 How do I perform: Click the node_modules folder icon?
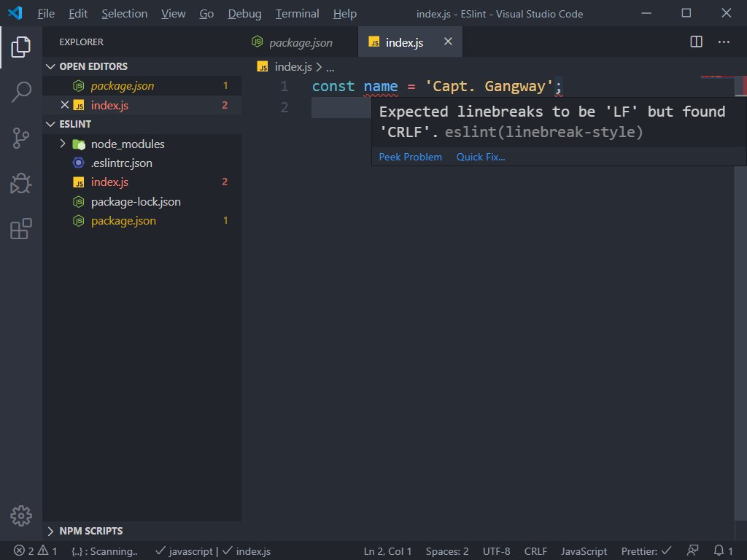click(79, 144)
